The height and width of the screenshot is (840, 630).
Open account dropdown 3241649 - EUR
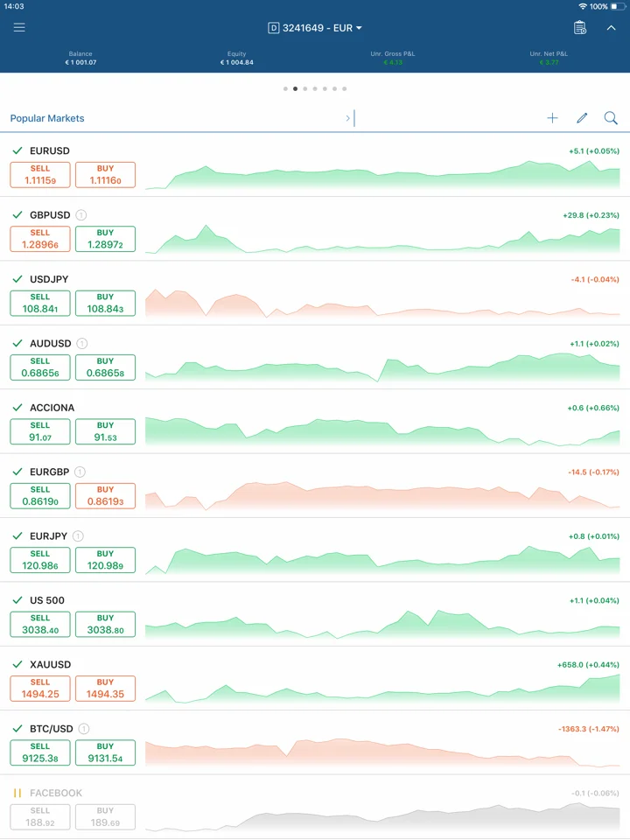[315, 28]
